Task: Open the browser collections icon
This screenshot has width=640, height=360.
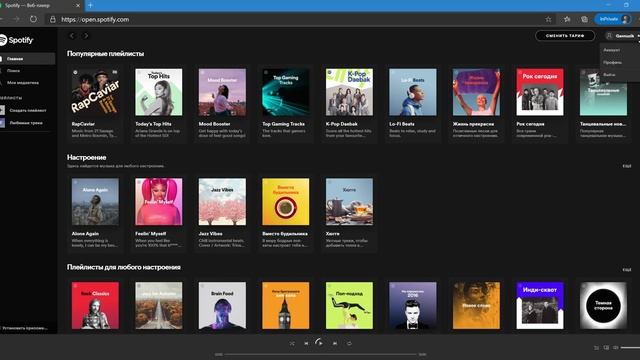Action: pos(584,19)
